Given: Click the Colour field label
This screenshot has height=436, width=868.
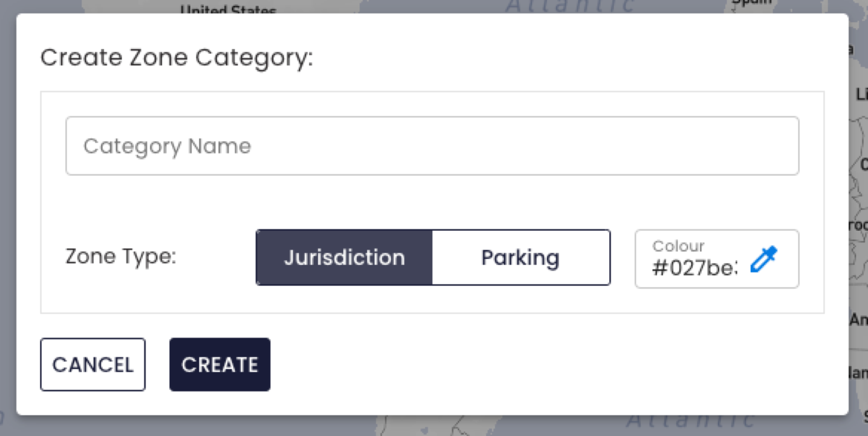Looking at the screenshot, I should click(678, 246).
